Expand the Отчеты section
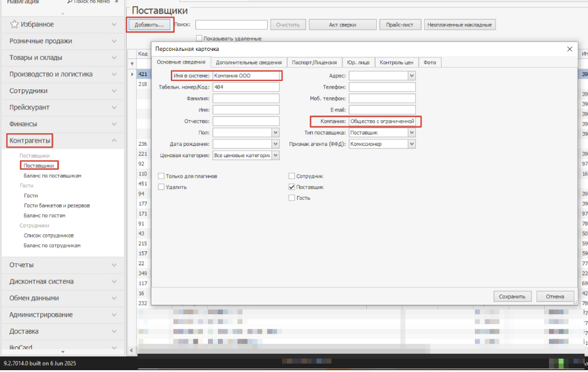Screen dimensions: 588x372 (63, 265)
